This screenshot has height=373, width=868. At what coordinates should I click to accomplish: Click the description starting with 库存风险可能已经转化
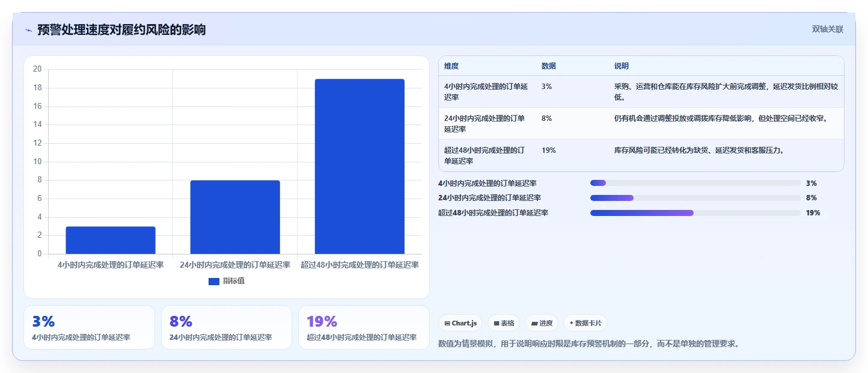click(698, 150)
